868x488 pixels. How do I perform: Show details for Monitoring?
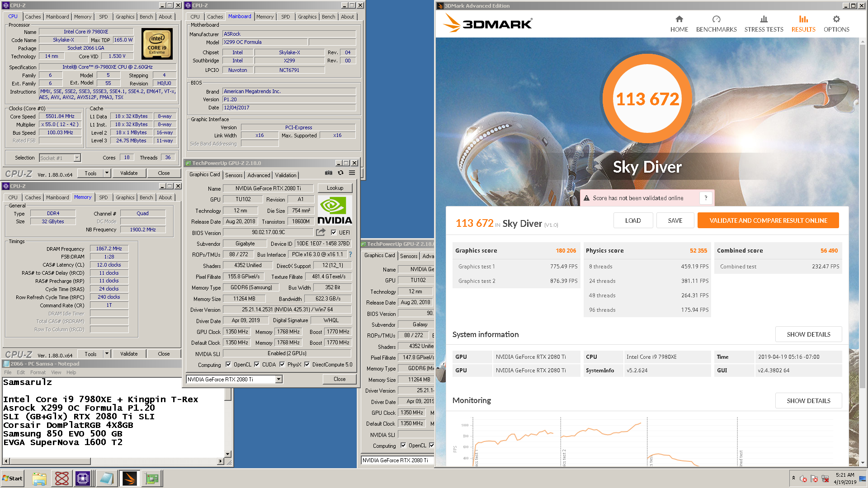pyautogui.click(x=808, y=401)
